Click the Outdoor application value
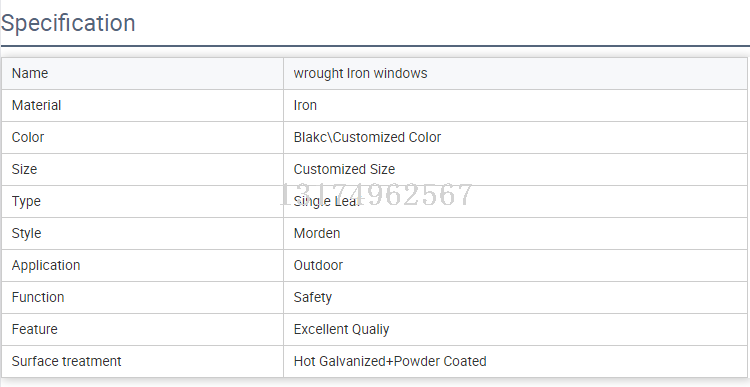Screen dimensions: 750x387 click(318, 265)
